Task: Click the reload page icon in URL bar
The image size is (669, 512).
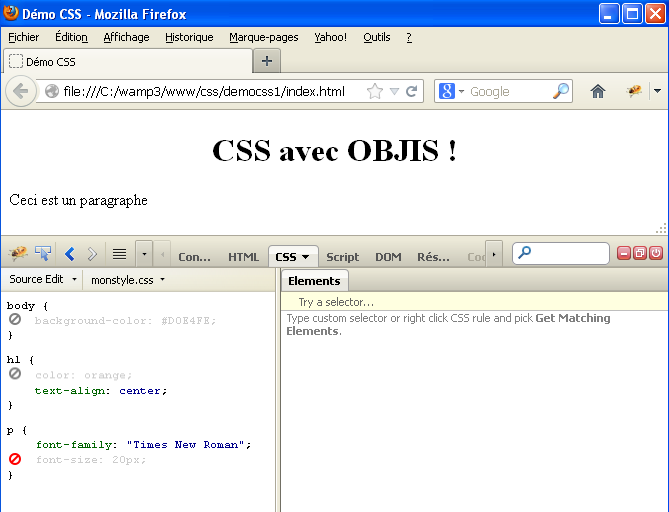Action: pos(412,91)
